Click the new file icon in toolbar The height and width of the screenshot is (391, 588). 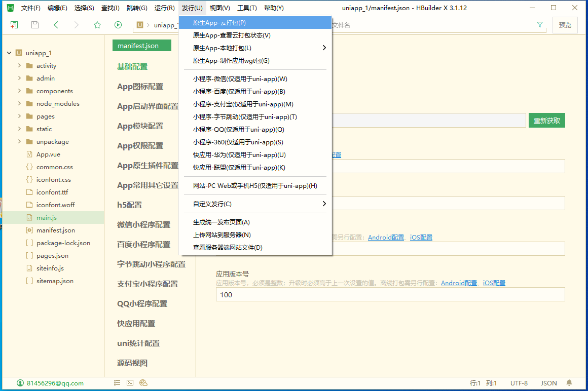coord(14,25)
